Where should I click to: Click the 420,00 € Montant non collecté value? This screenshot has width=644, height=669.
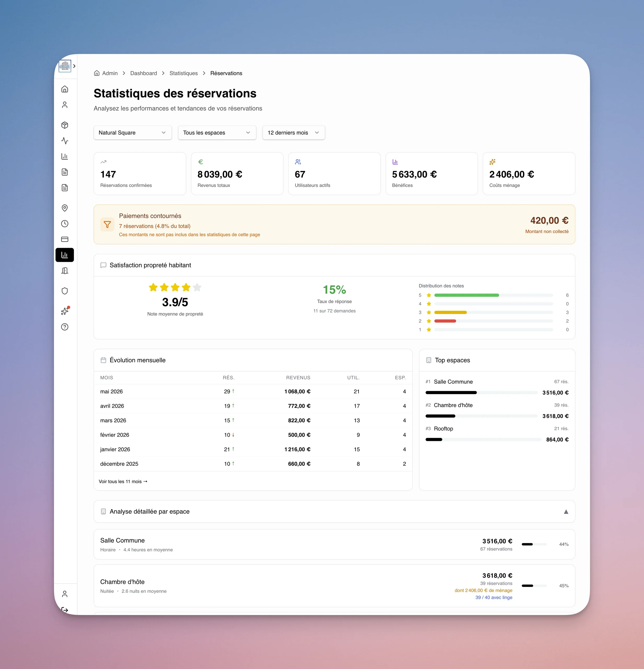pyautogui.click(x=549, y=221)
